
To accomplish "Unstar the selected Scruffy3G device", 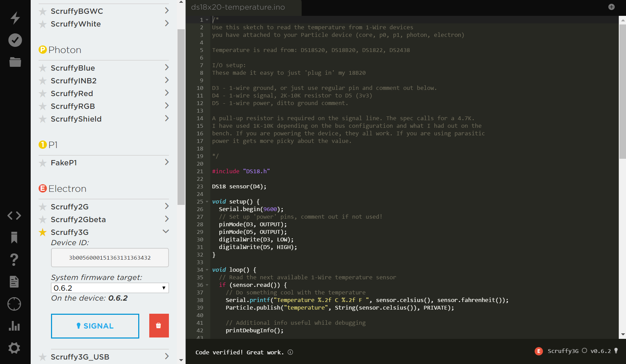I will [43, 232].
